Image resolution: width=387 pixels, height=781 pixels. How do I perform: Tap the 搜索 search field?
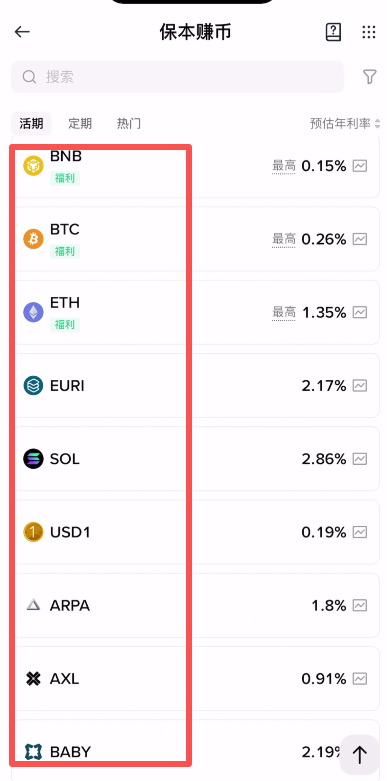[177, 77]
